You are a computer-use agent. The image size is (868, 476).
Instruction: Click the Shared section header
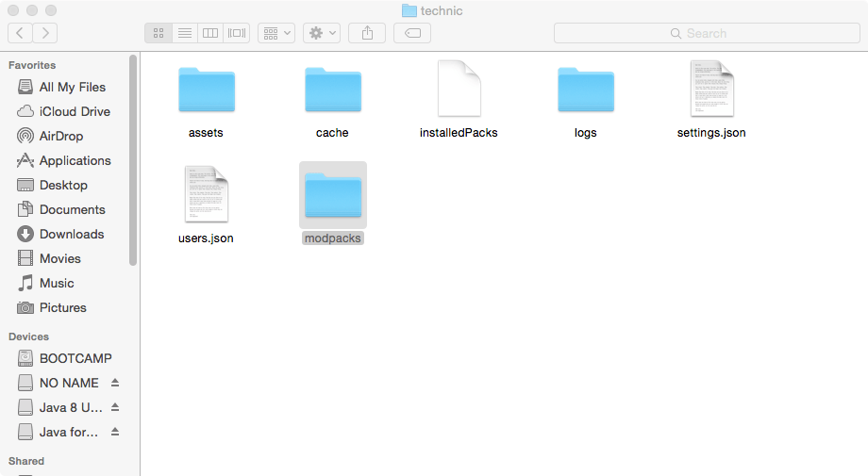pyautogui.click(x=26, y=461)
